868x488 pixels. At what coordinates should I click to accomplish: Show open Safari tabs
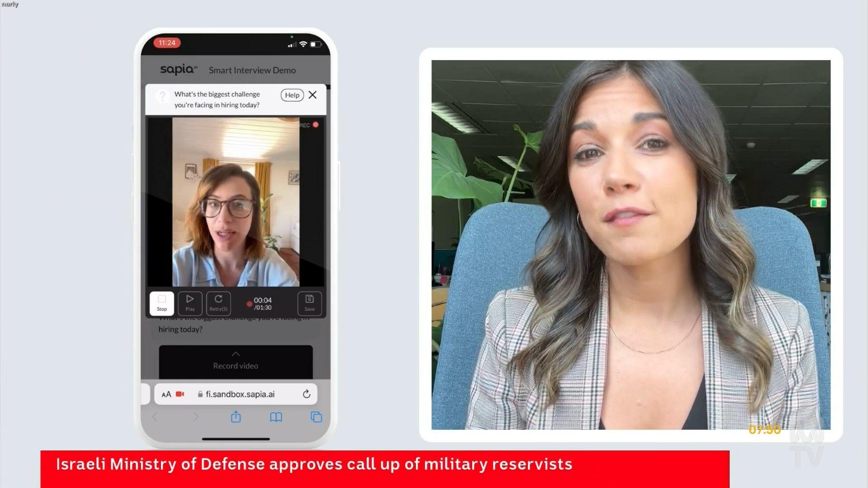coord(316,417)
